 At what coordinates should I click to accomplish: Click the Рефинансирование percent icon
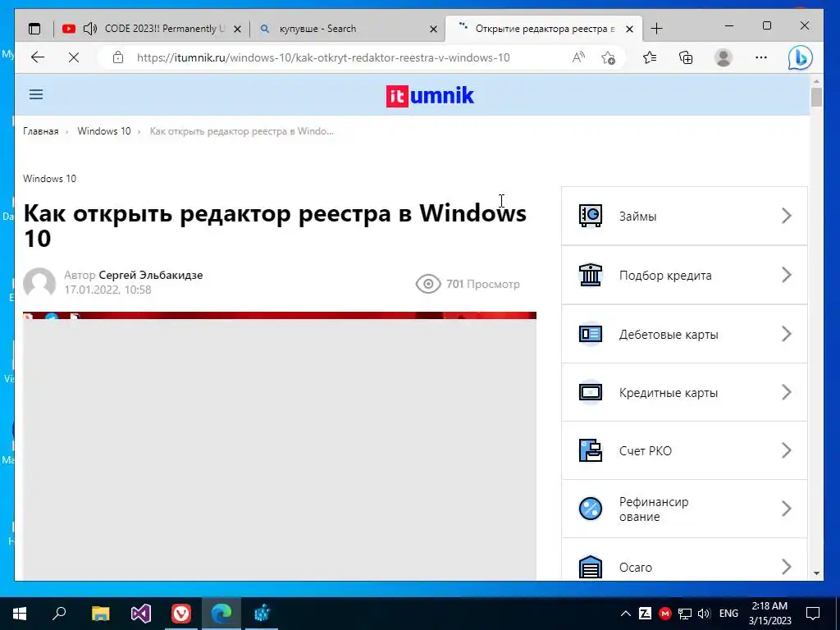(x=591, y=509)
